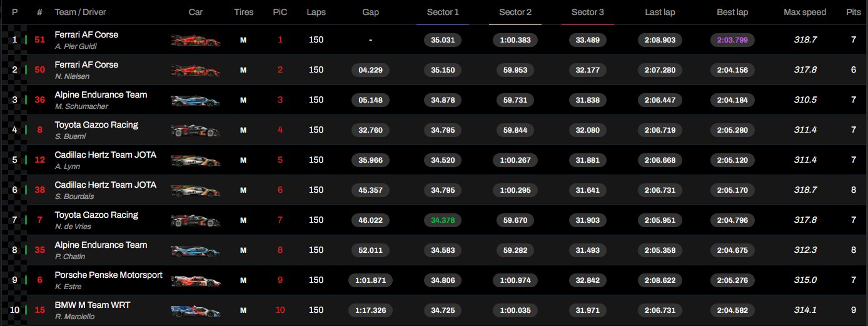Click the #12 Cadillac Hertz JOTA car image
868x326 pixels.
(x=195, y=160)
